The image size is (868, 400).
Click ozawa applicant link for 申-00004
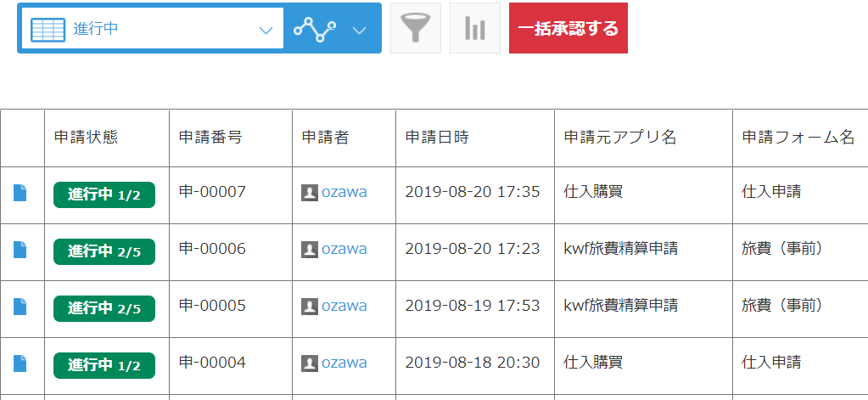point(344,363)
